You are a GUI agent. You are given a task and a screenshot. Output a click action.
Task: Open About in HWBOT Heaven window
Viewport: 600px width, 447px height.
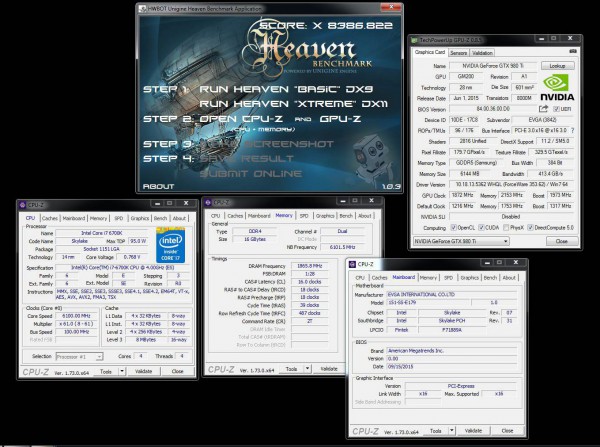(x=158, y=186)
